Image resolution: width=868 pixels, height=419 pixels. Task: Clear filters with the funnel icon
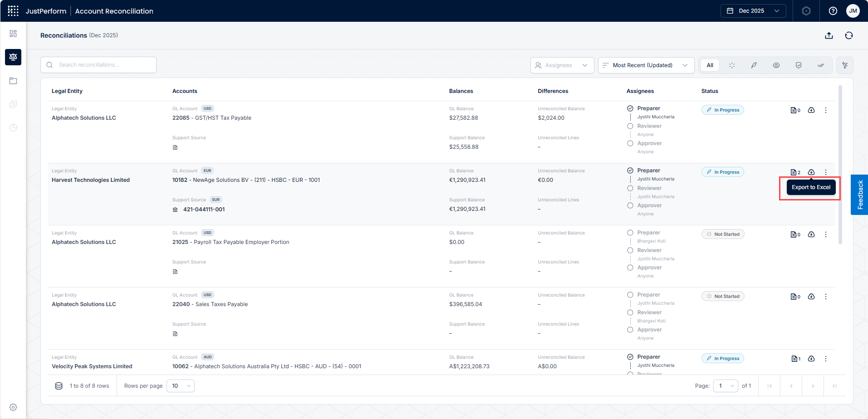845,65
